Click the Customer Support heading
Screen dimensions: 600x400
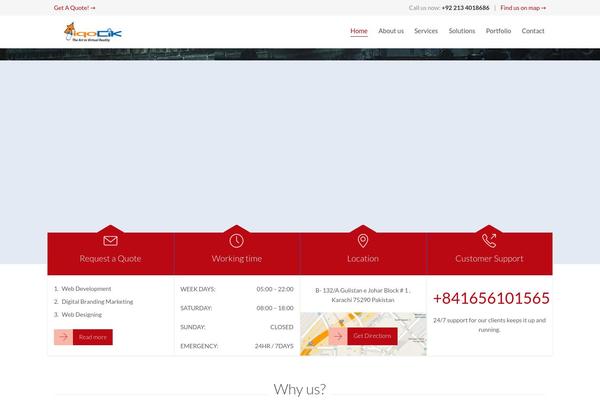pyautogui.click(x=489, y=259)
